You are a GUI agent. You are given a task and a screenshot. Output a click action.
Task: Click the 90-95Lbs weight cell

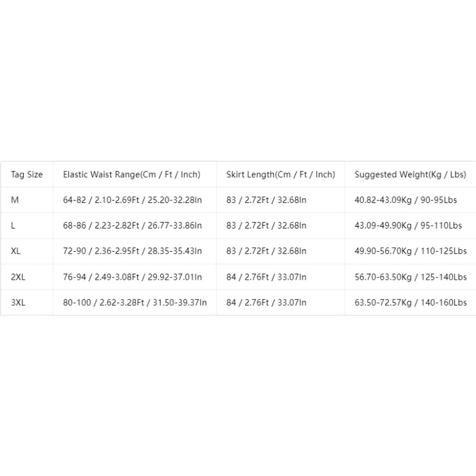click(x=411, y=200)
